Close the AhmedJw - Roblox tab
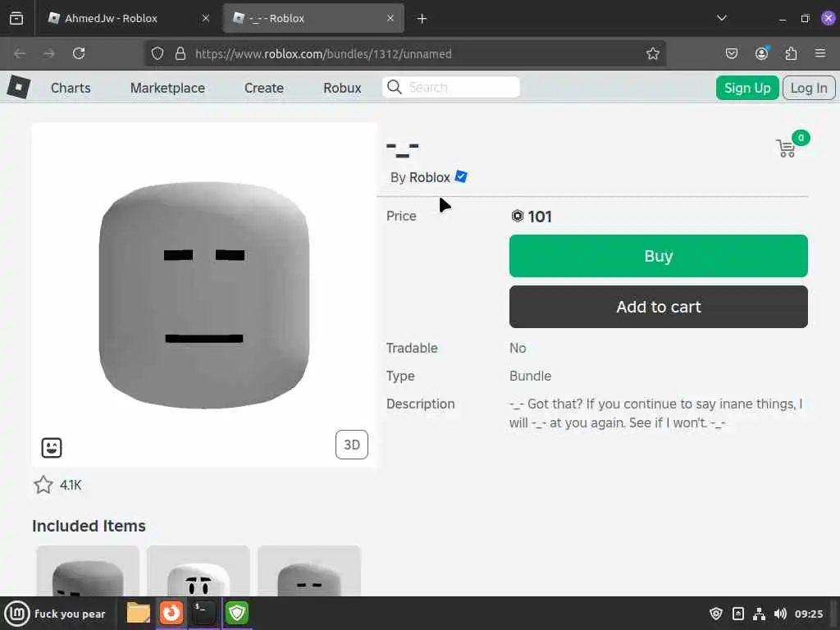The width and height of the screenshot is (840, 630). [206, 18]
